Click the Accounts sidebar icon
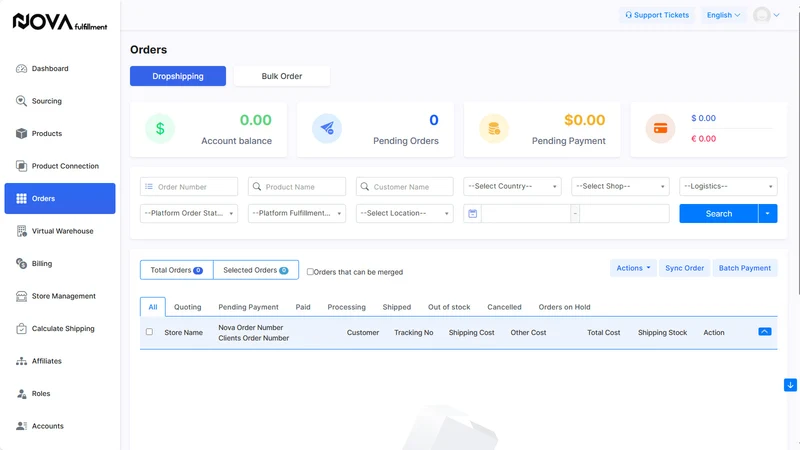The width and height of the screenshot is (800, 450). coord(21,426)
